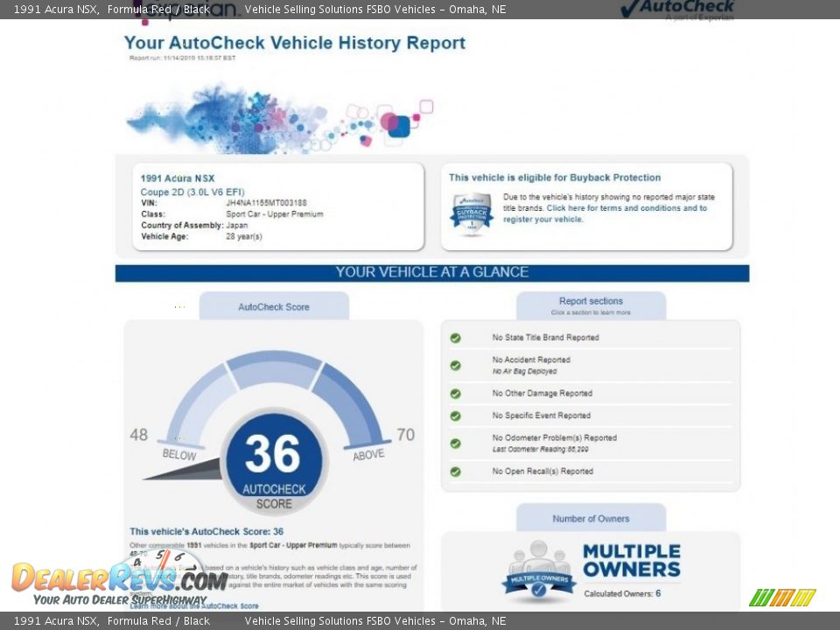Click the green check beside No State Title Brand
The height and width of the screenshot is (630, 840).
click(455, 338)
